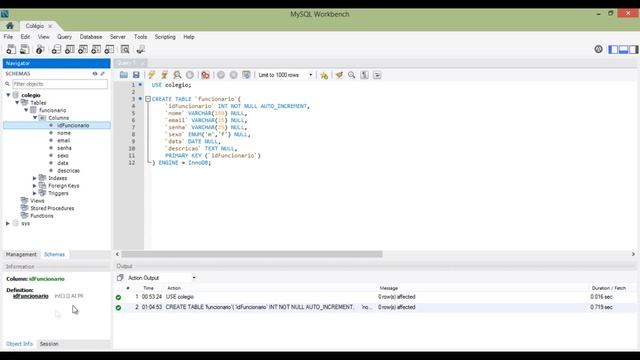The height and width of the screenshot is (360, 640).
Task: Toggle the bottom output panel visibility
Action: click(623, 49)
